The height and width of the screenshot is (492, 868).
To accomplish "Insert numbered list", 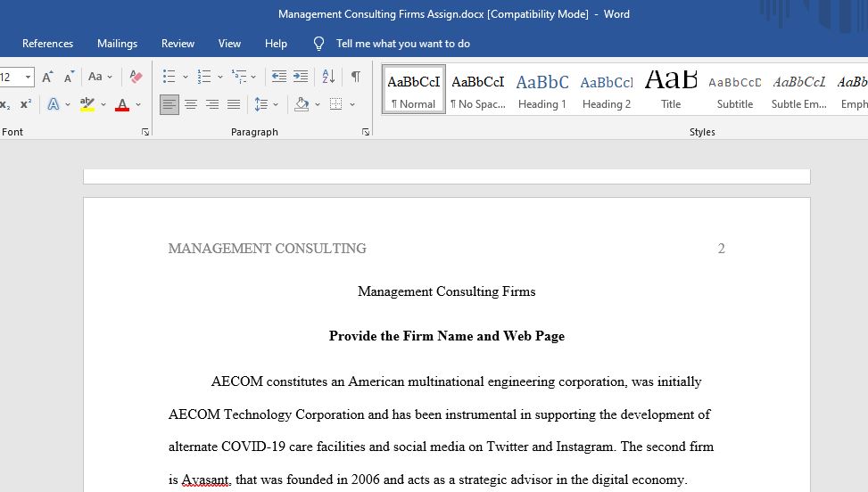I will tap(204, 77).
